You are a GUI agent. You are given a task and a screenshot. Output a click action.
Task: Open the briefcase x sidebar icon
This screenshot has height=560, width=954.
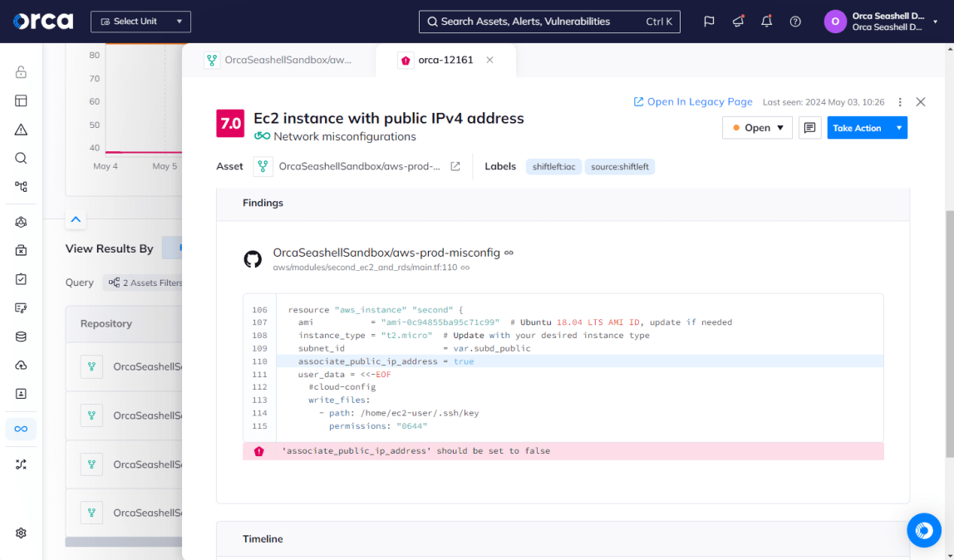[x=21, y=251]
